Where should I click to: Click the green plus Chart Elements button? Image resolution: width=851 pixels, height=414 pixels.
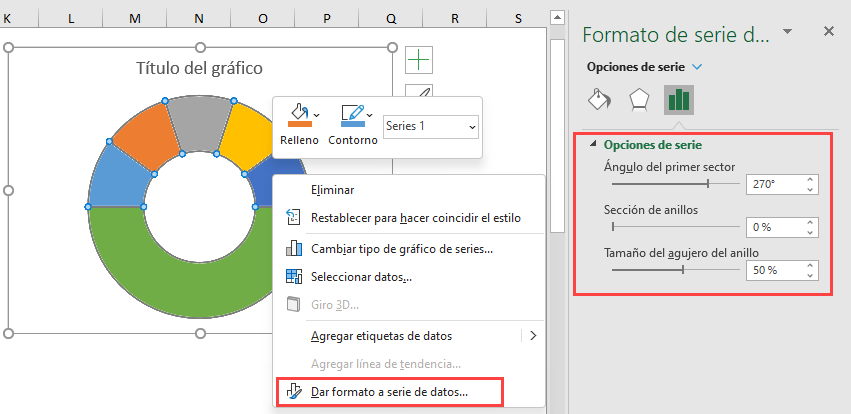419,59
